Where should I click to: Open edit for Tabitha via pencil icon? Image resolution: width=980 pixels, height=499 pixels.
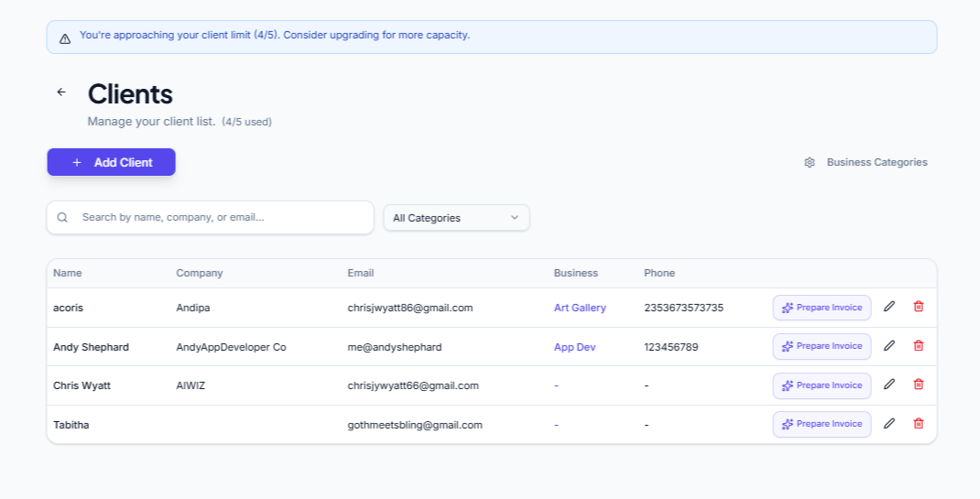(x=888, y=424)
